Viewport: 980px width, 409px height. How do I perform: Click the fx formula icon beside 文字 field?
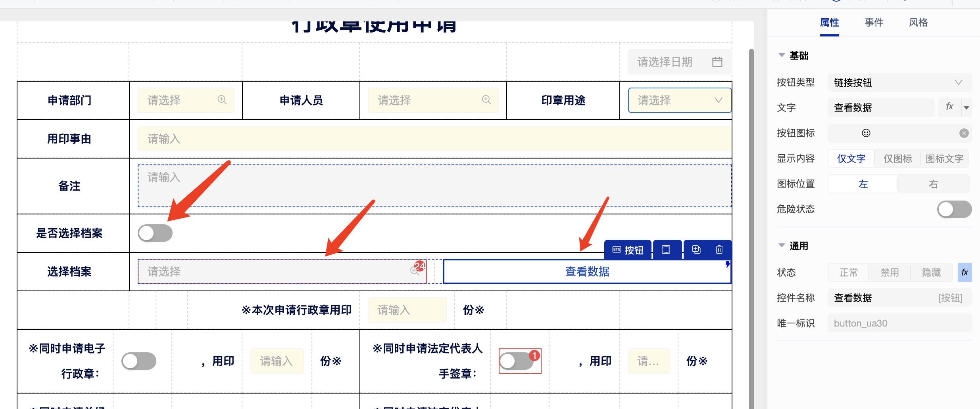[949, 107]
